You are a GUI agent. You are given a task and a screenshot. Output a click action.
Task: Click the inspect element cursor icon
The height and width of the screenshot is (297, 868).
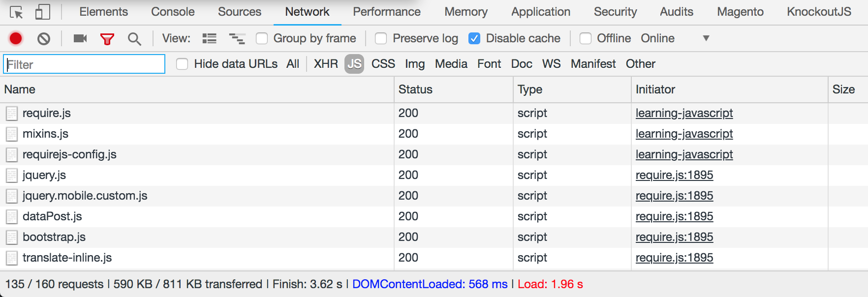click(x=16, y=12)
